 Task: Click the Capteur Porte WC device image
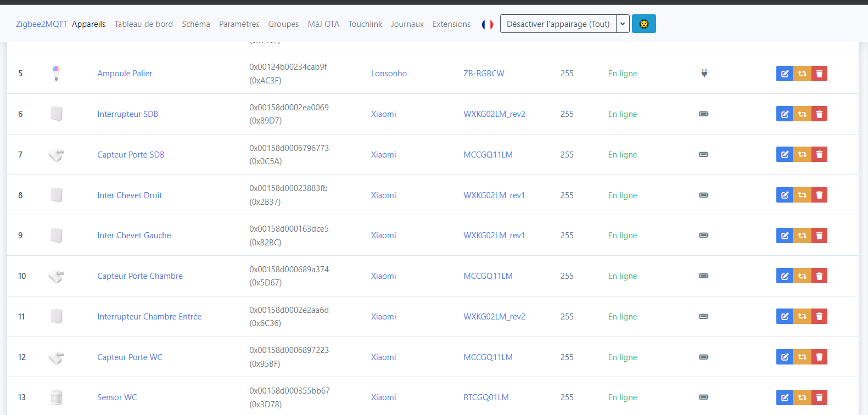[x=56, y=357]
